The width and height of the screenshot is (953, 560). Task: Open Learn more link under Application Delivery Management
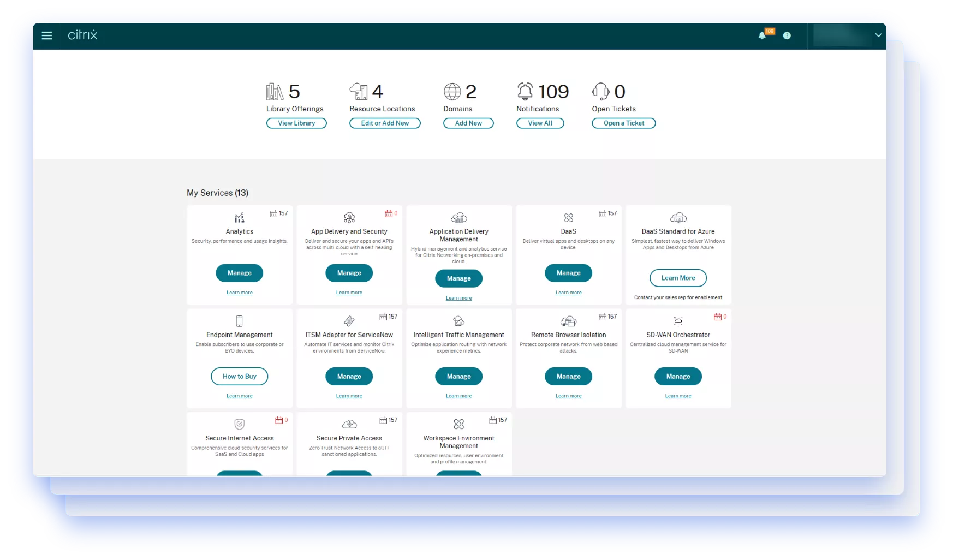click(x=459, y=298)
